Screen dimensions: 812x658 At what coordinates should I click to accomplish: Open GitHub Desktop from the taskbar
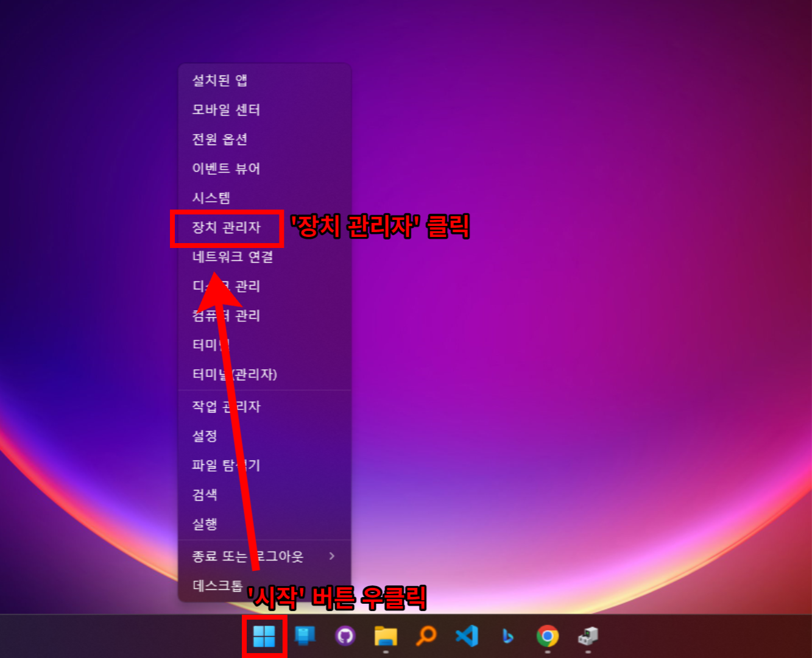point(345,636)
